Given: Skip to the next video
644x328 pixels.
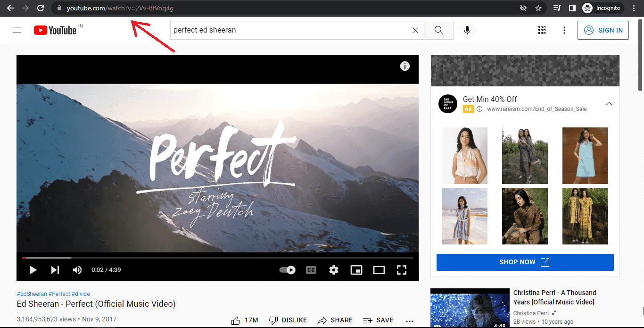Looking at the screenshot, I should pos(55,270).
